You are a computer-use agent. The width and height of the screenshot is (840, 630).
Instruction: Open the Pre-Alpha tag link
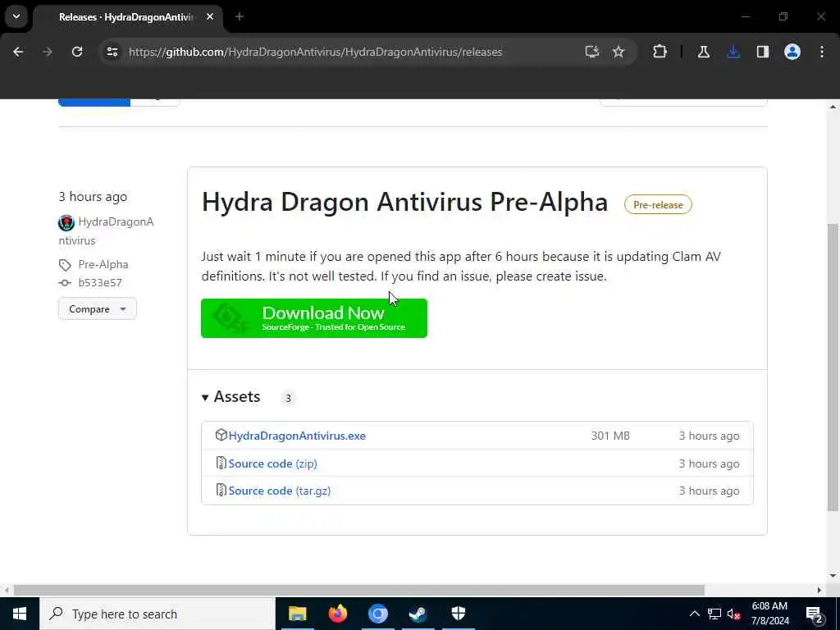coord(103,265)
